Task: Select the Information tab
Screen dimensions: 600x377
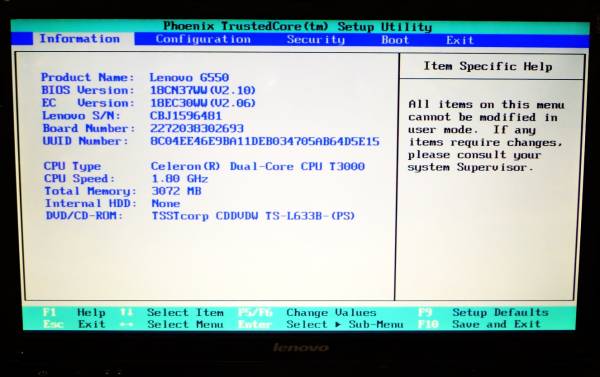Action: [x=80, y=39]
